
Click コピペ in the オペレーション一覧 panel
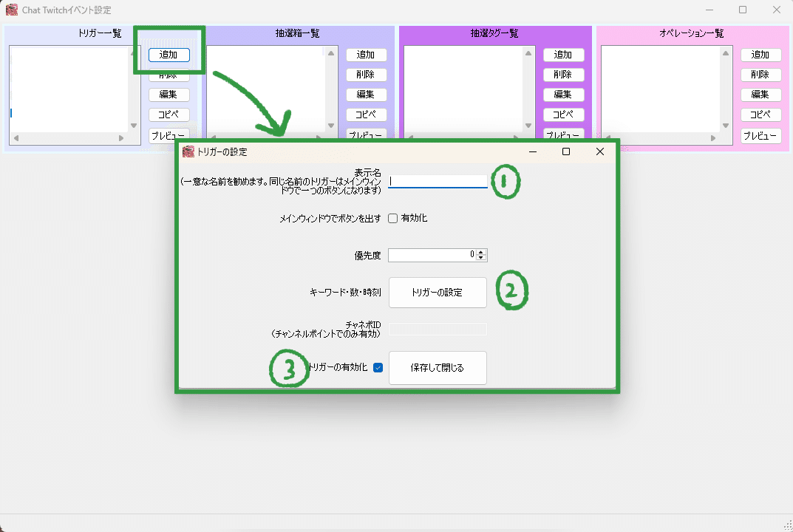click(760, 114)
